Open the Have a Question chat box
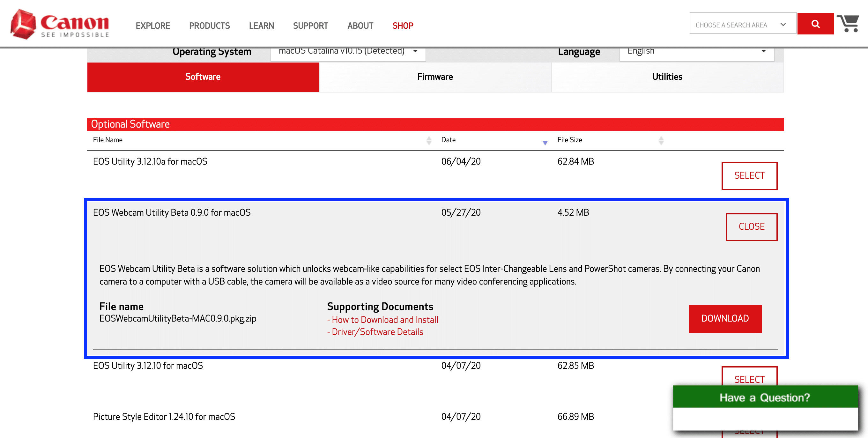The image size is (868, 438). tap(765, 408)
